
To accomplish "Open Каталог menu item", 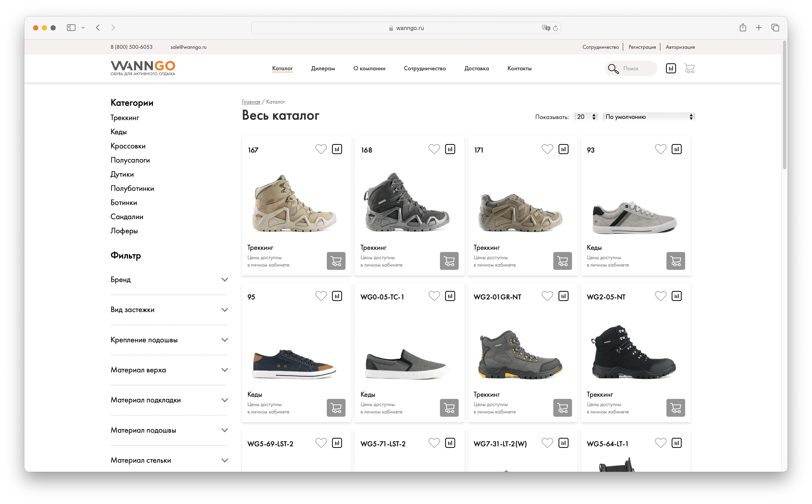I will pyautogui.click(x=282, y=68).
